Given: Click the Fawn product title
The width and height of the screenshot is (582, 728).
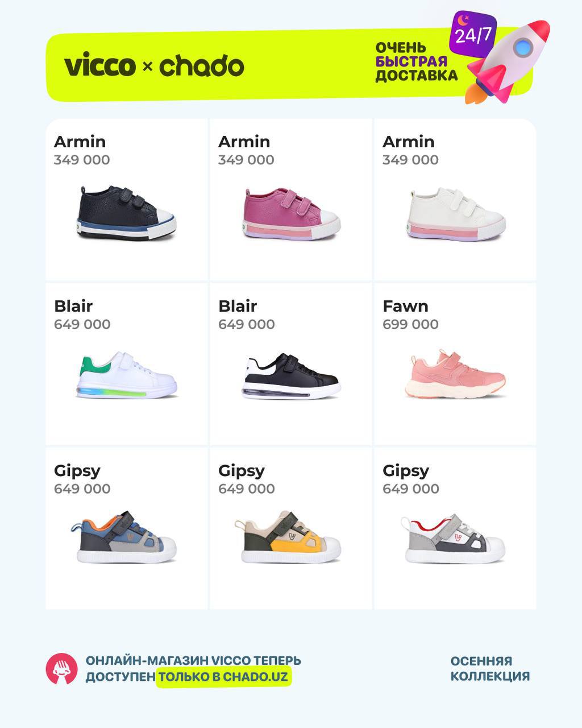Looking at the screenshot, I should 405,306.
